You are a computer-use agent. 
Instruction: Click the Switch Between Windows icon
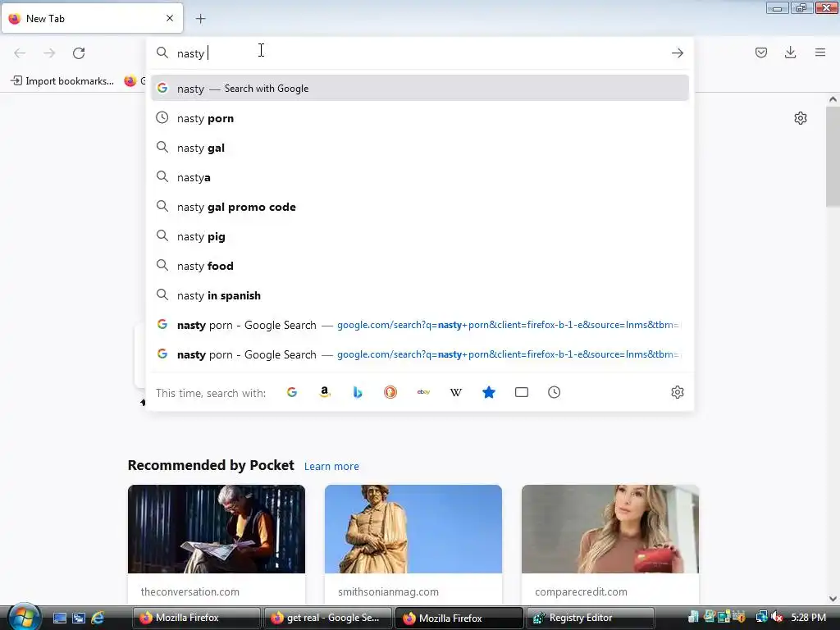(79, 618)
